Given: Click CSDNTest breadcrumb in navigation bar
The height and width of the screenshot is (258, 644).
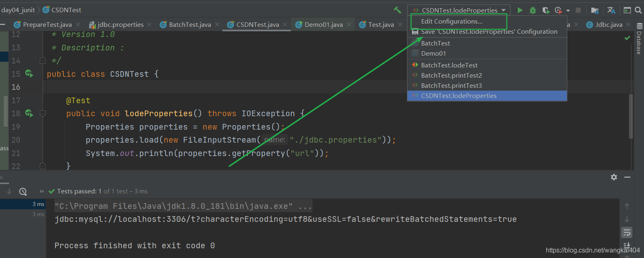Looking at the screenshot, I should click(62, 10).
